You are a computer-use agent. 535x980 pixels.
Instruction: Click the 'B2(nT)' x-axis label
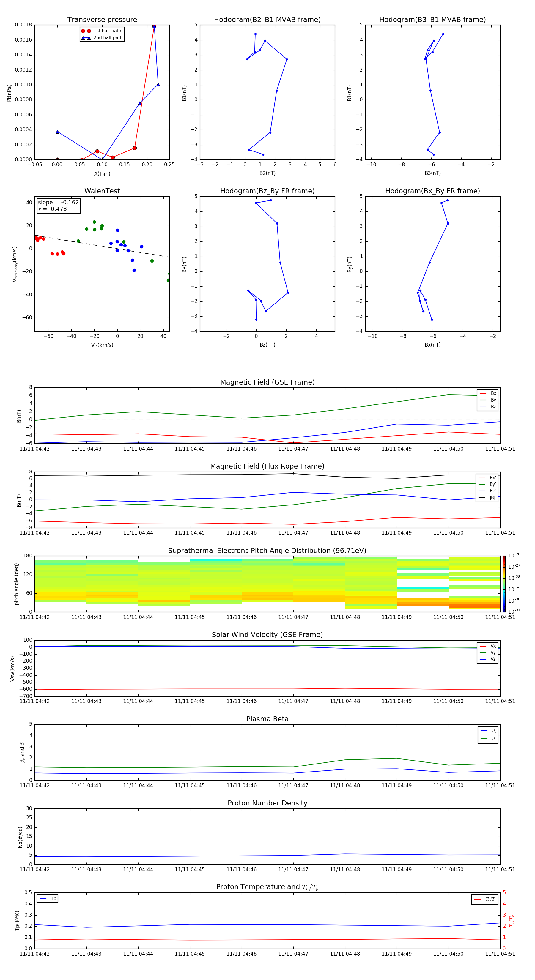click(x=267, y=173)
